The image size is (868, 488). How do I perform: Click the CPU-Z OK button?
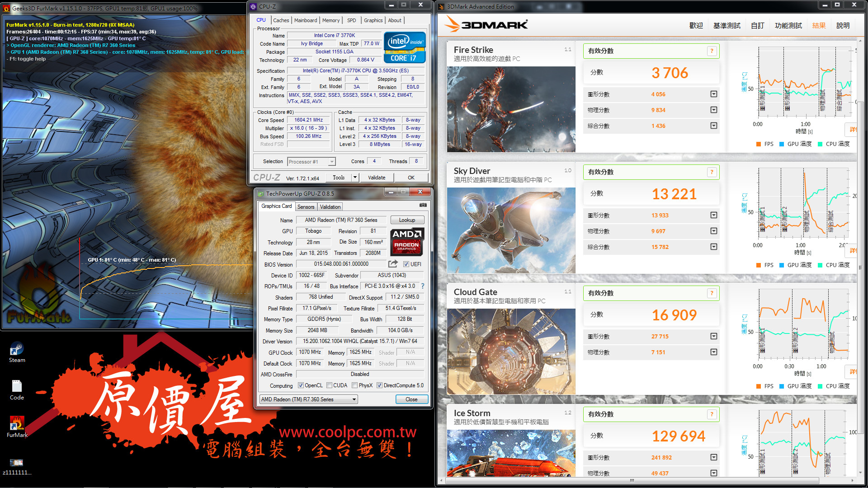click(411, 178)
